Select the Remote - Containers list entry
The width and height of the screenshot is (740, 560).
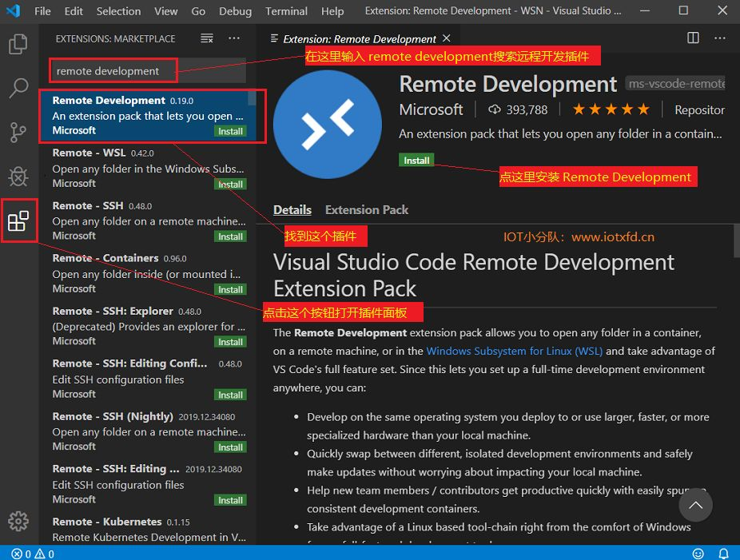(147, 274)
